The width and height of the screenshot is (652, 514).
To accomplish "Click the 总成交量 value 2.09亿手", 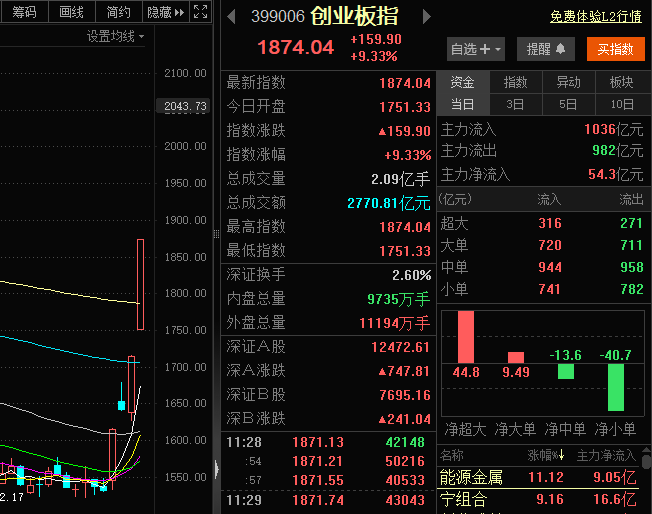I will tap(400, 179).
